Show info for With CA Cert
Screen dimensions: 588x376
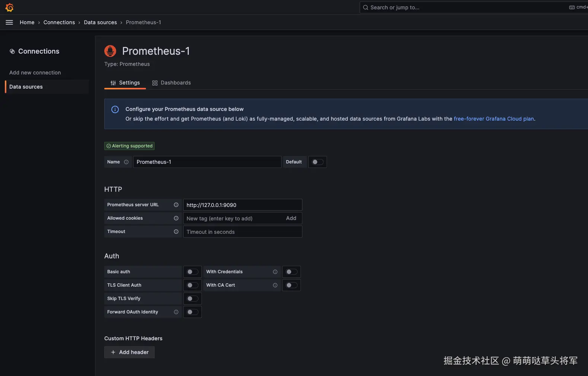pos(275,285)
